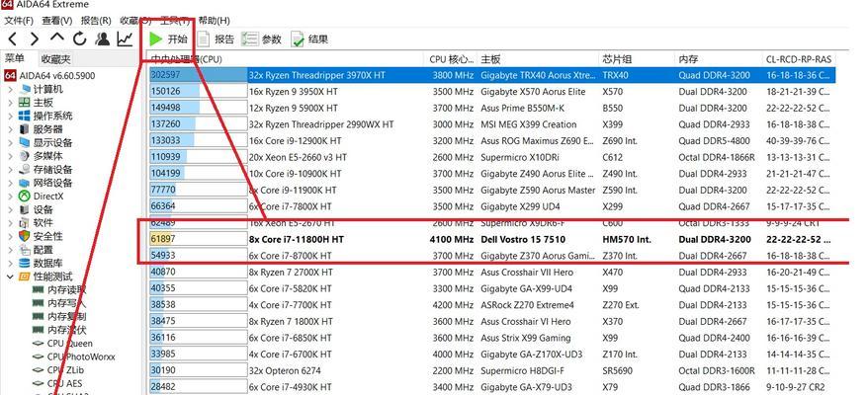Expand the 软件 tree node chevron
The height and width of the screenshot is (395, 868).
click(11, 223)
